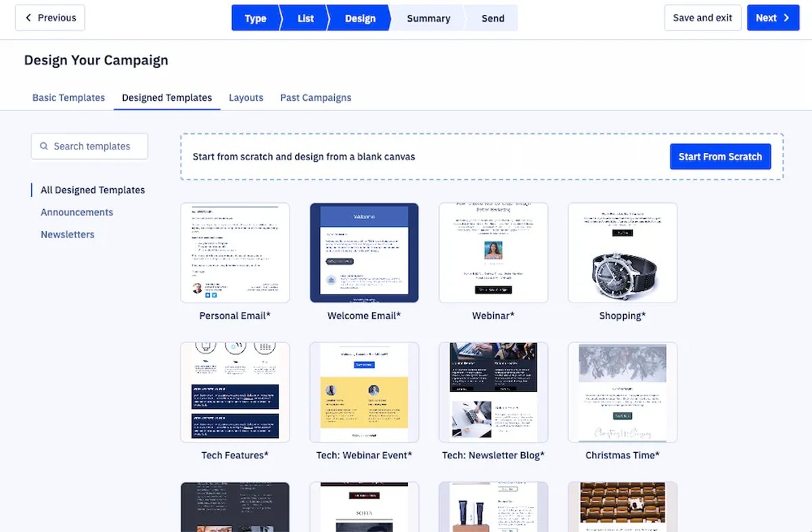Click the "Tech Features*" label

(235, 456)
